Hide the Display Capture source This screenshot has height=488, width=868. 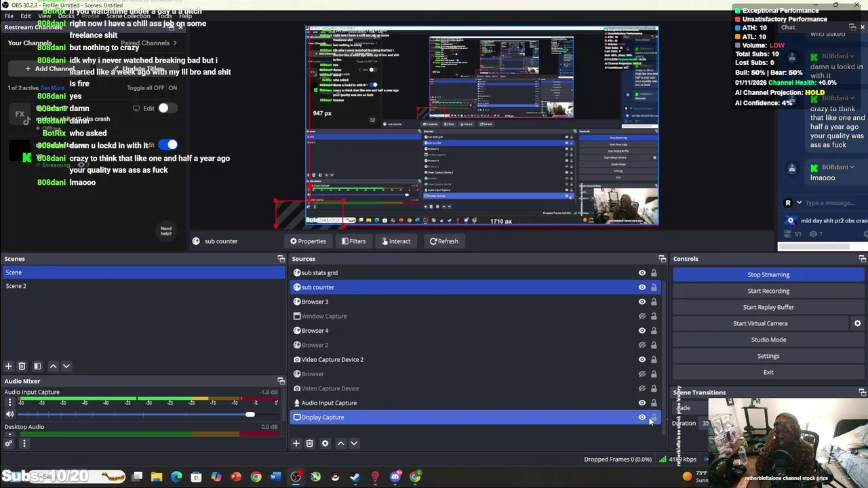[642, 418]
